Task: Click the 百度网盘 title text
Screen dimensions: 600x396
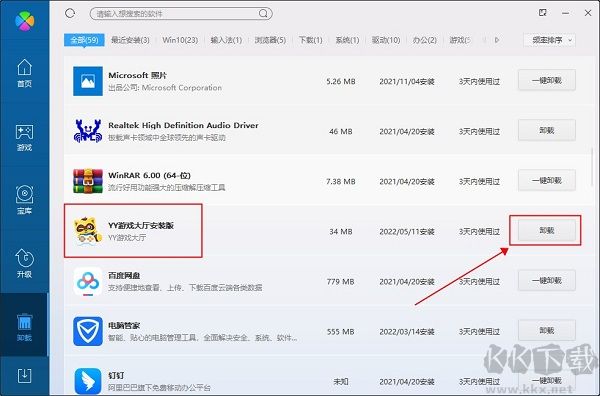Action: 124,275
